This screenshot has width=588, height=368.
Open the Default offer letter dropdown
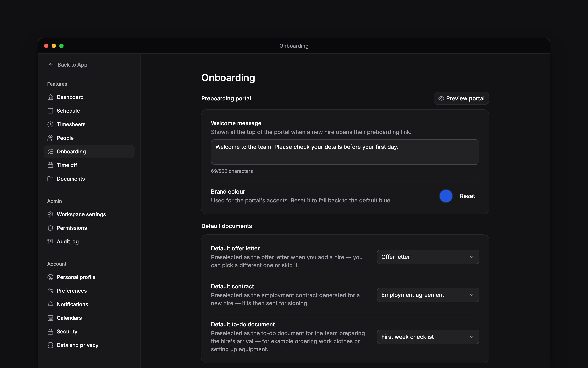[x=428, y=257]
